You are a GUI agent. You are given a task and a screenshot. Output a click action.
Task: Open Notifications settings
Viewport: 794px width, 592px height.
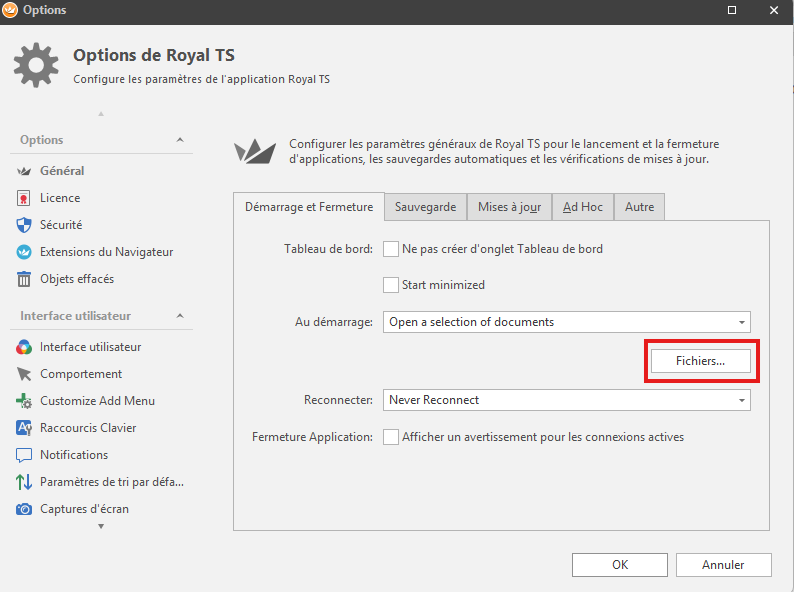coord(74,455)
